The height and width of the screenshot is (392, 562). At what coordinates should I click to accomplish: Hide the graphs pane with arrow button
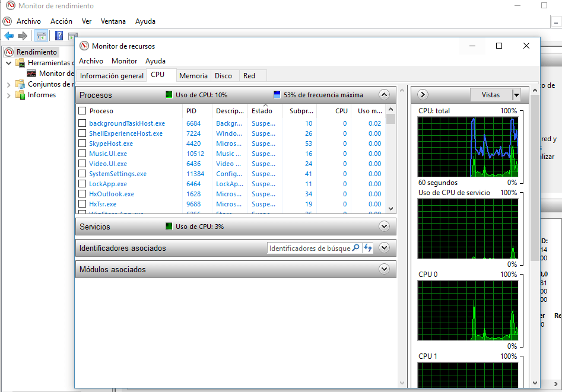[423, 95]
